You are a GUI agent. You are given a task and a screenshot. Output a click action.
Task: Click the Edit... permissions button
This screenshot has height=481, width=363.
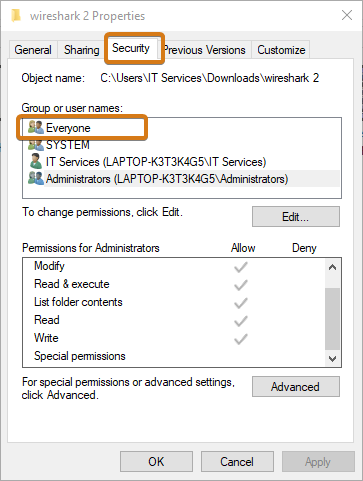pos(296,217)
